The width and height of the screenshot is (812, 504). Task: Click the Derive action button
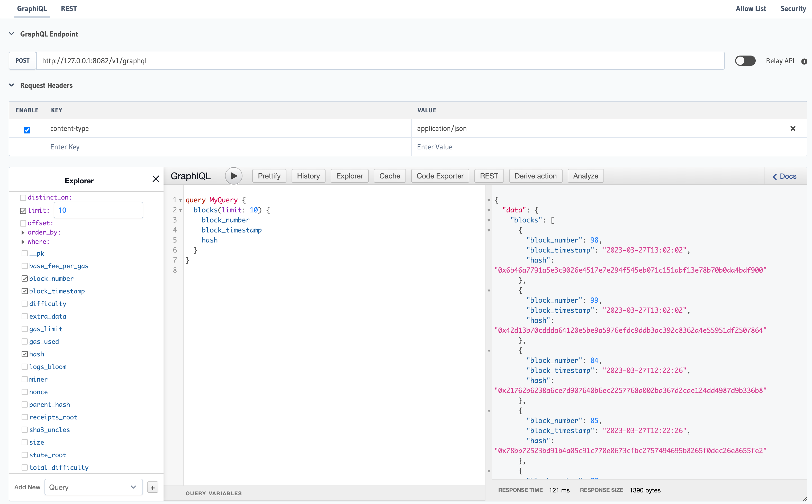[535, 175]
